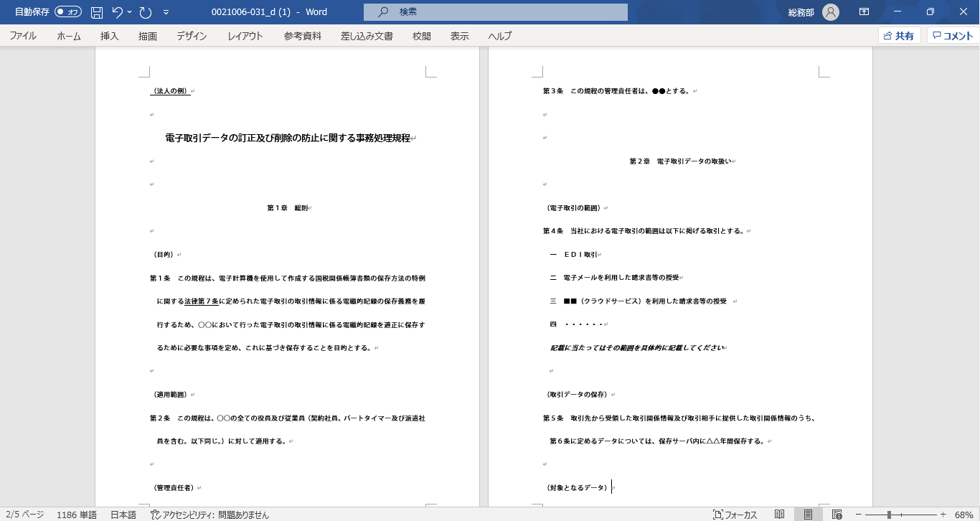Switch to the 挿入 tab
The width and height of the screenshot is (980, 521).
pos(110,36)
